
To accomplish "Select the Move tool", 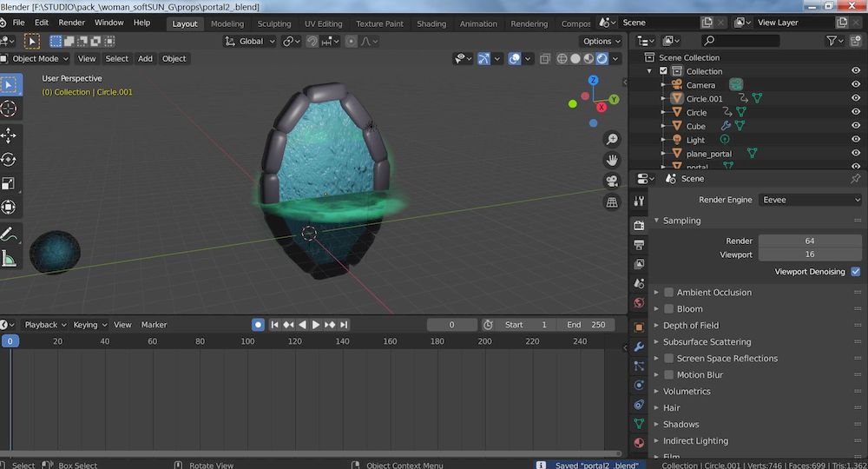I will click(x=9, y=135).
